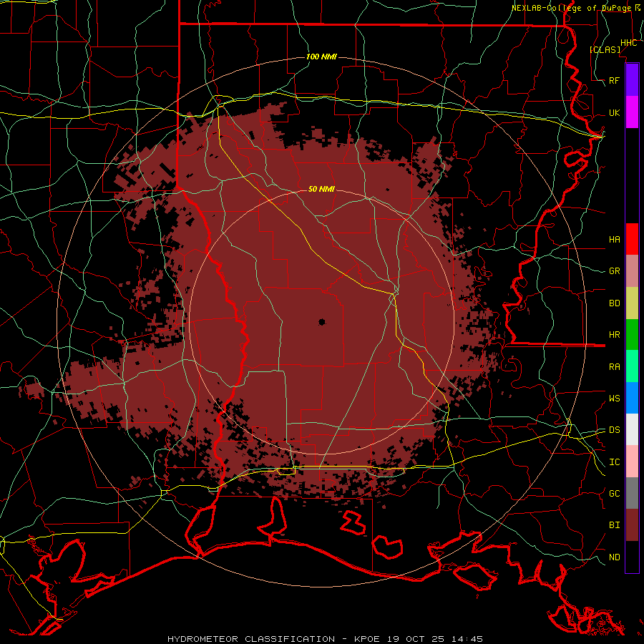Click the BD legend label

click(x=615, y=303)
